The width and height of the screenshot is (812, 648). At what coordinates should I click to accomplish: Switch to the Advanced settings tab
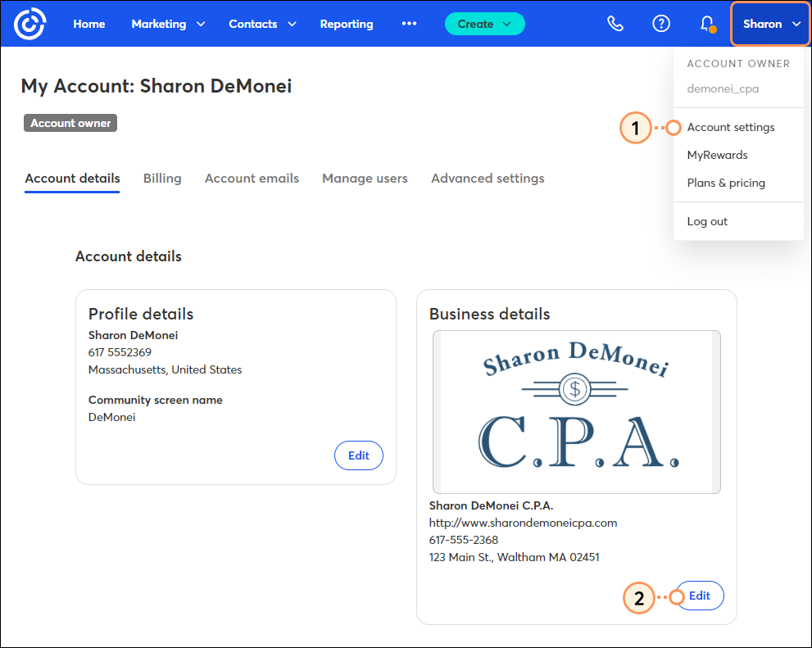click(488, 179)
